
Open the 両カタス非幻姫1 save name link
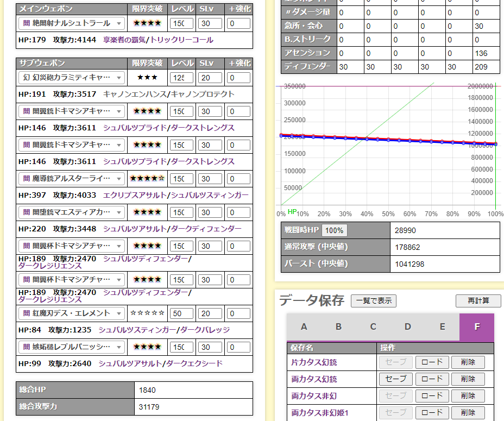pos(320,413)
